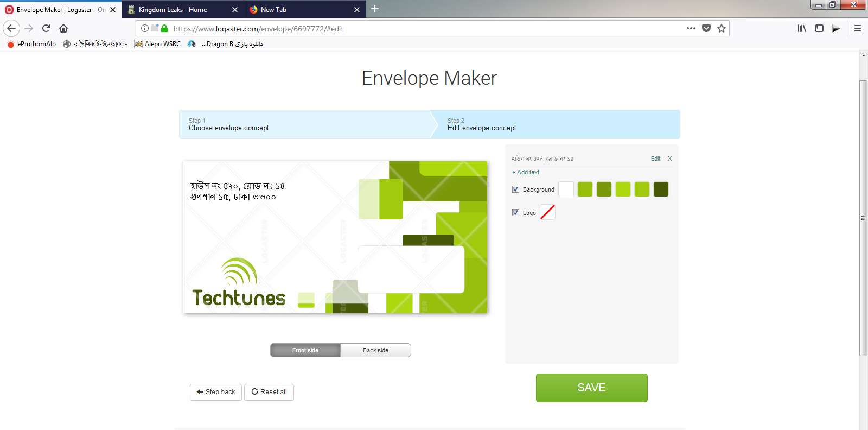Switch to the New Tab tab
This screenshot has height=430, width=868.
pos(305,10)
